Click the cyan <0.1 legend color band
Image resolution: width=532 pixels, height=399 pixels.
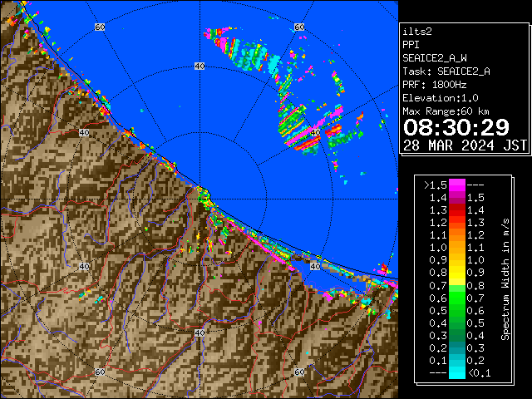click(456, 373)
